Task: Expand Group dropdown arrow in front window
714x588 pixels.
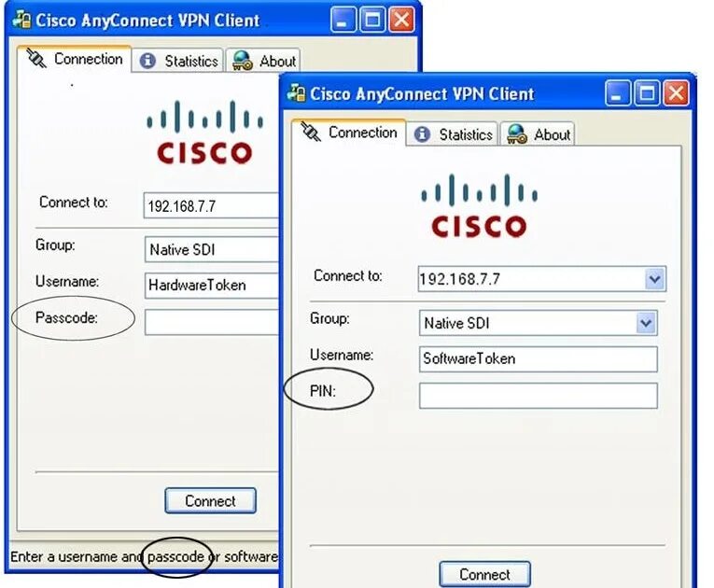Action: click(646, 323)
